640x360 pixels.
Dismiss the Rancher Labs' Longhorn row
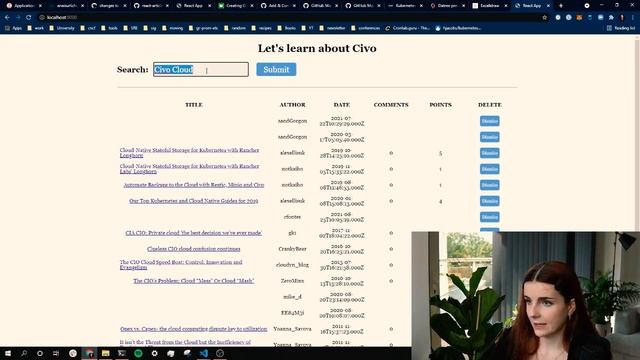tap(489, 169)
